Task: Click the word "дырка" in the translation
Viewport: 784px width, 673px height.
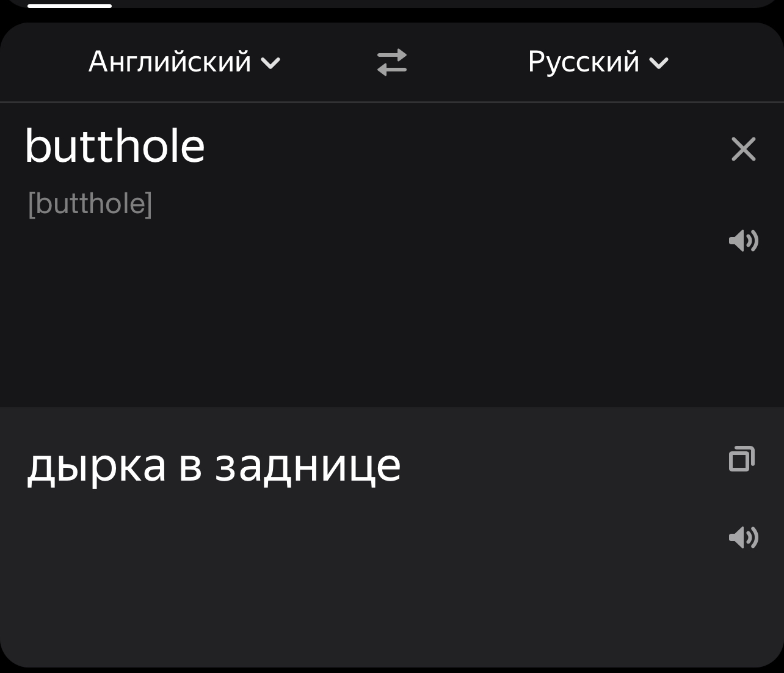Action: coord(96,465)
